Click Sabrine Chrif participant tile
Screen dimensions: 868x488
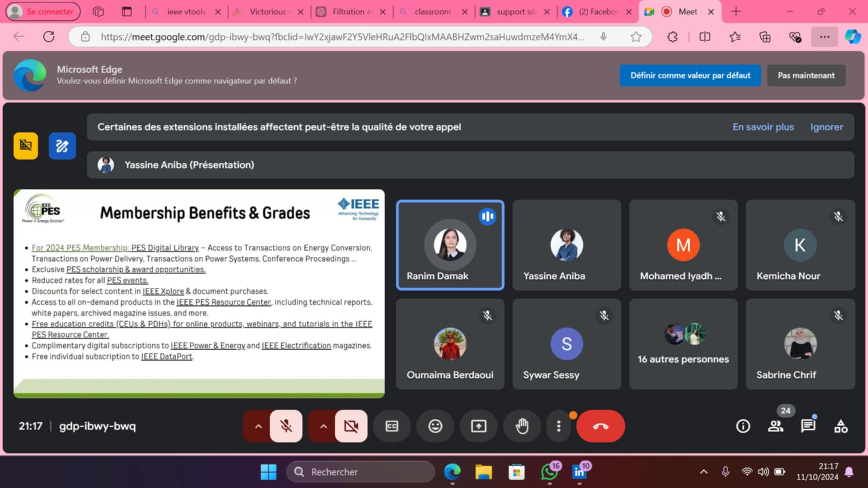tap(800, 344)
